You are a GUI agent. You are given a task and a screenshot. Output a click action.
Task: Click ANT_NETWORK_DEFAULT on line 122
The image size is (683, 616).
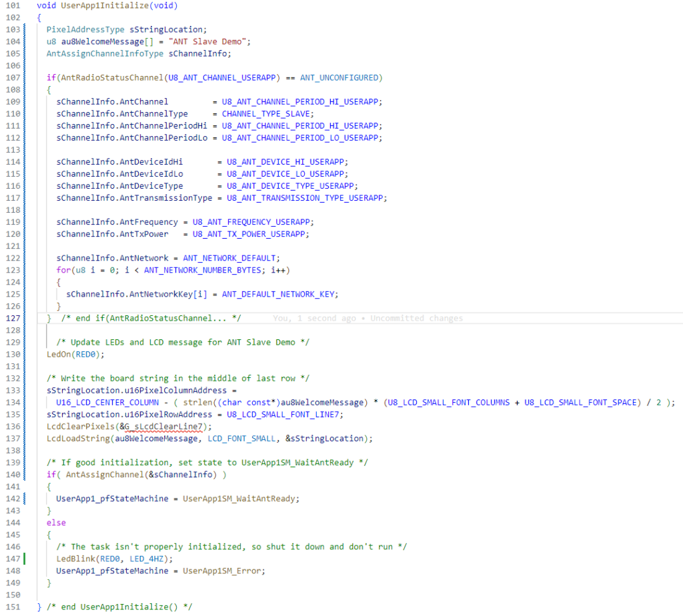(x=229, y=258)
